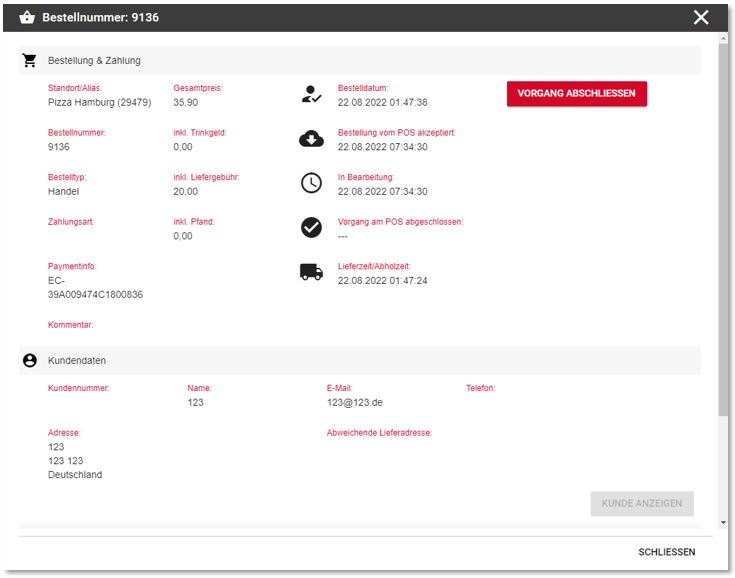
Task: Click the account icon beside Kundendaten
Action: tap(30, 360)
